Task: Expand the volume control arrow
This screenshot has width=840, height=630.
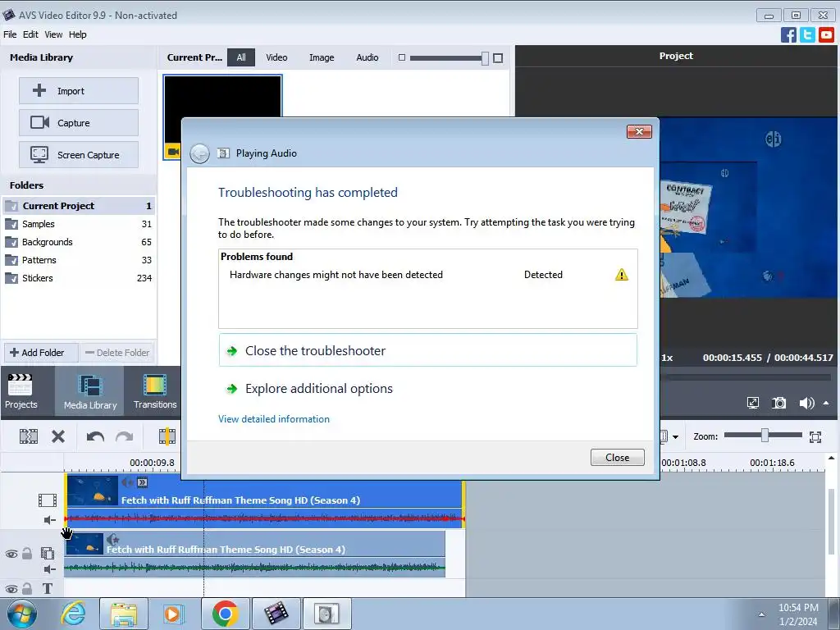Action: click(826, 403)
